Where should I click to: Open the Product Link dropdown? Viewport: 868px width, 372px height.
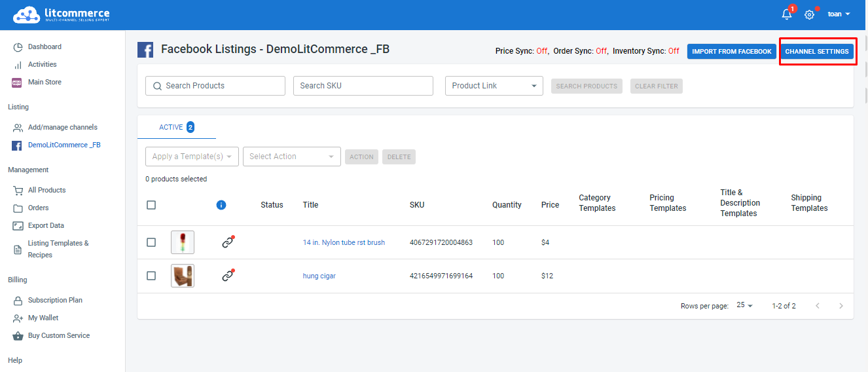(494, 86)
